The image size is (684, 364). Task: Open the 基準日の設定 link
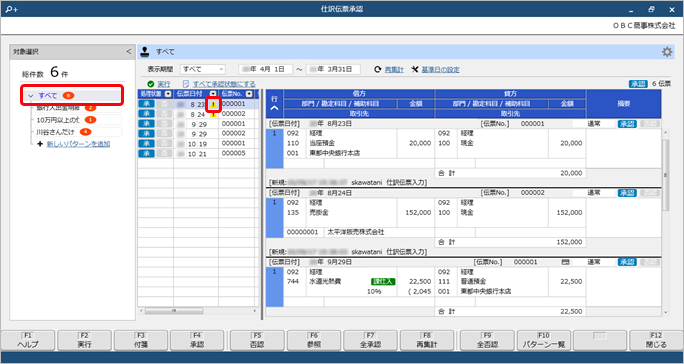pyautogui.click(x=440, y=69)
